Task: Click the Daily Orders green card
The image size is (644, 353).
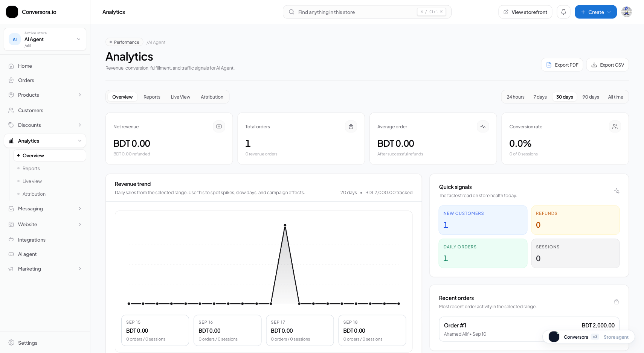Action: pos(483,253)
